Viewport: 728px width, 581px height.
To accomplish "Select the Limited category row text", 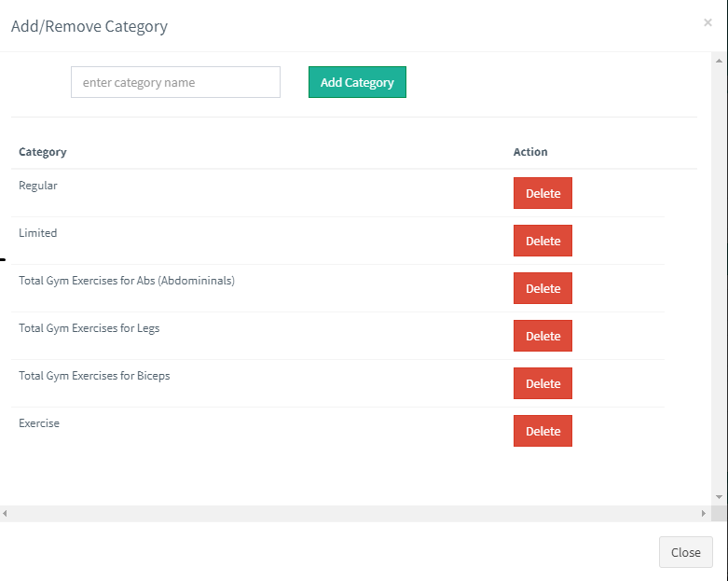I will click(38, 233).
